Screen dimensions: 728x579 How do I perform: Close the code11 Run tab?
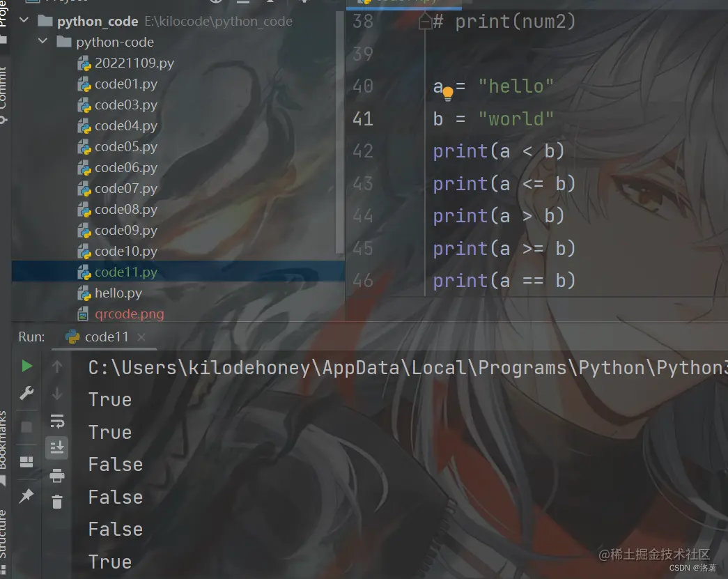click(x=141, y=337)
